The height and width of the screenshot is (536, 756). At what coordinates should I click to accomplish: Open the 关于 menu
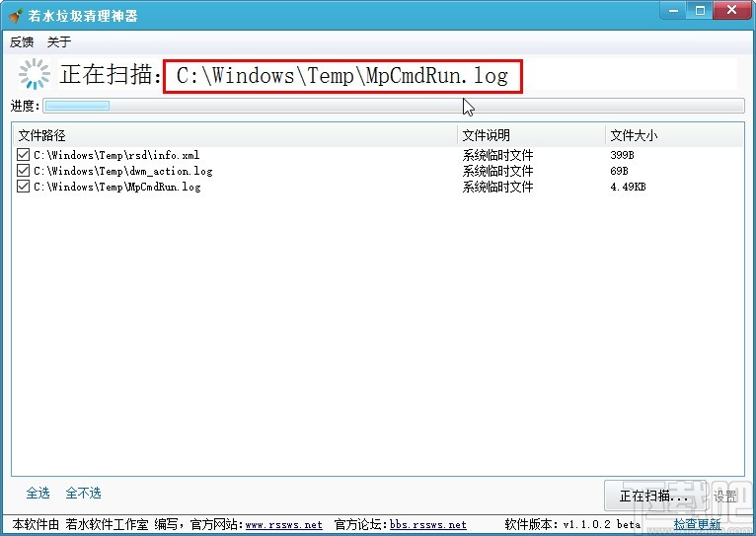tap(59, 41)
